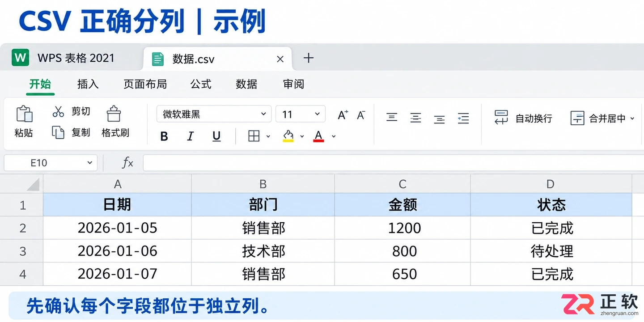
Task: Decrease font size with A- icon
Action: [x=361, y=115]
